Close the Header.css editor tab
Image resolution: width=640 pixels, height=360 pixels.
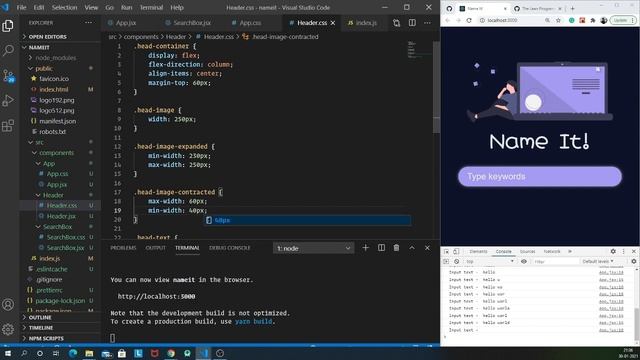333,23
